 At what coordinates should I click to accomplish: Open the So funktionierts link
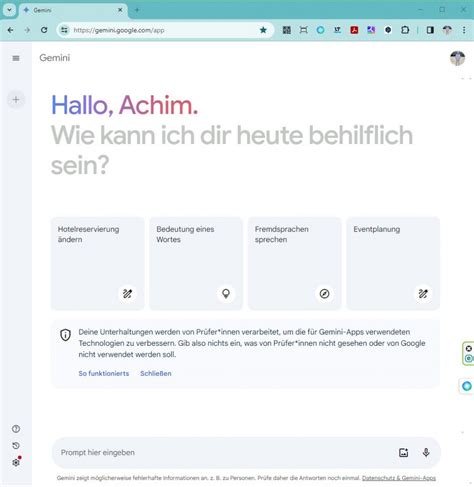click(x=104, y=373)
